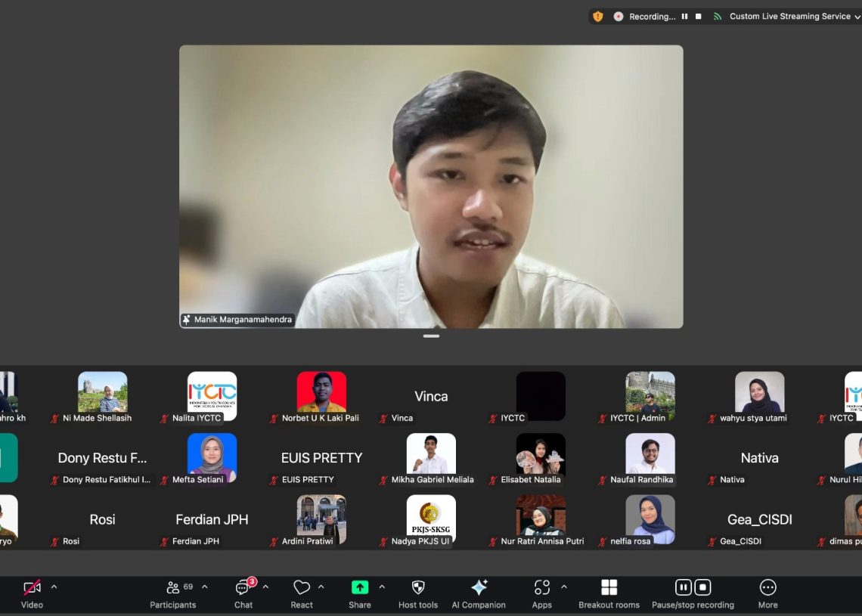Expand Participants options arrow
The width and height of the screenshot is (862, 616).
pyautogui.click(x=204, y=587)
